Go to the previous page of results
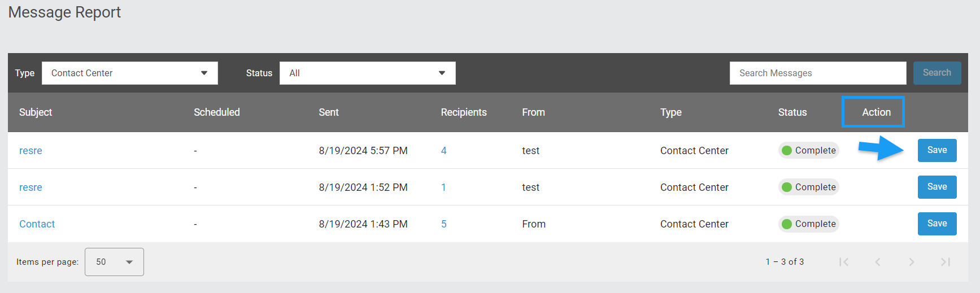The height and width of the screenshot is (293, 980). (x=878, y=262)
